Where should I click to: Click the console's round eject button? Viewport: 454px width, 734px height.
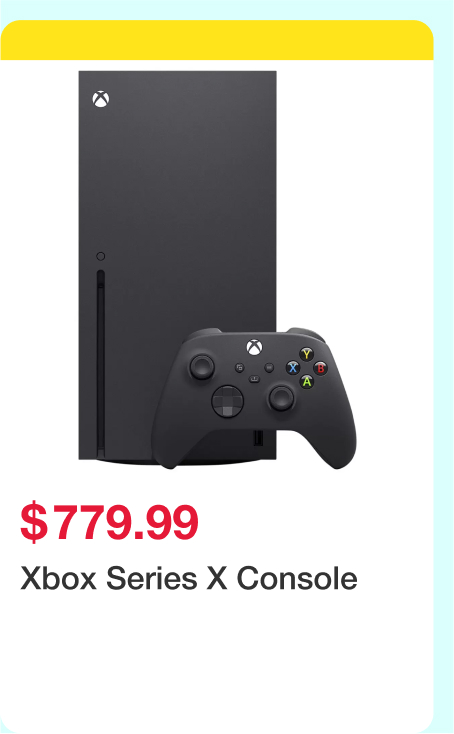tap(101, 256)
